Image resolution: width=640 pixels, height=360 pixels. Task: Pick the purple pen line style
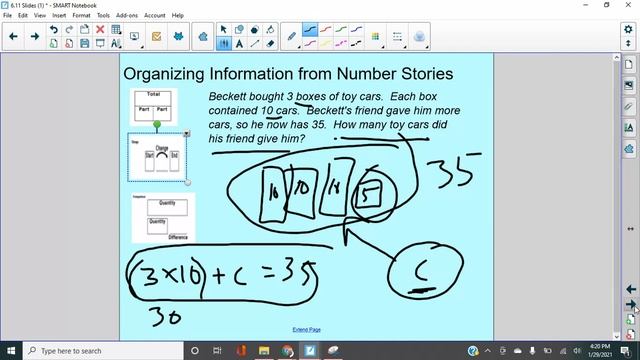[x=356, y=29]
